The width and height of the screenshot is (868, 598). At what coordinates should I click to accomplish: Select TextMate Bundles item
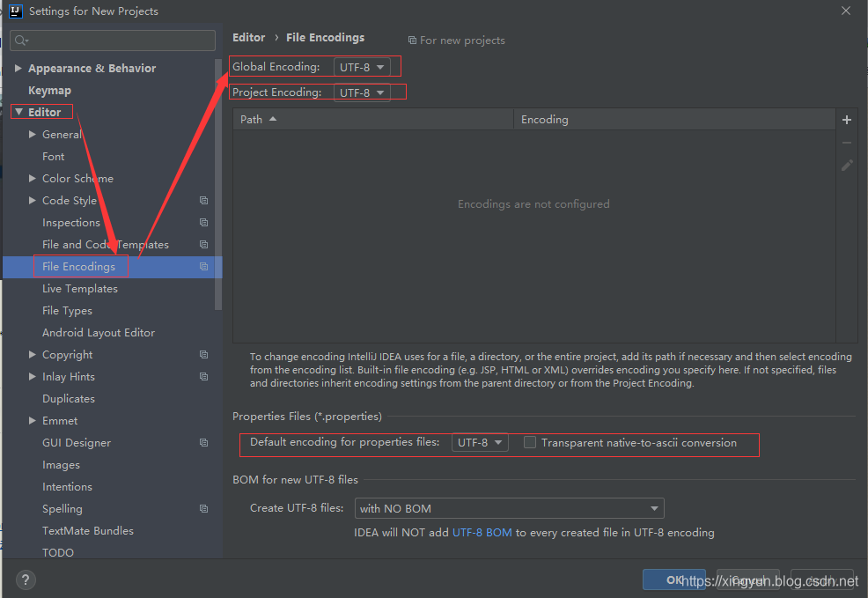(x=88, y=531)
